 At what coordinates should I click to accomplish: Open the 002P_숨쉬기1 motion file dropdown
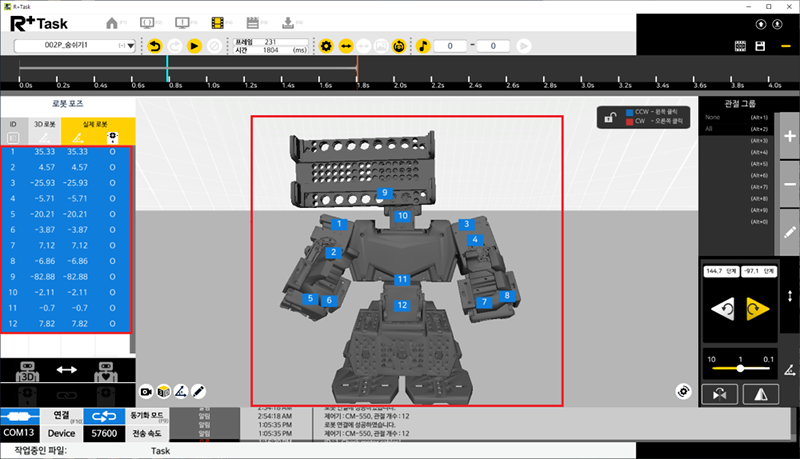(76, 46)
